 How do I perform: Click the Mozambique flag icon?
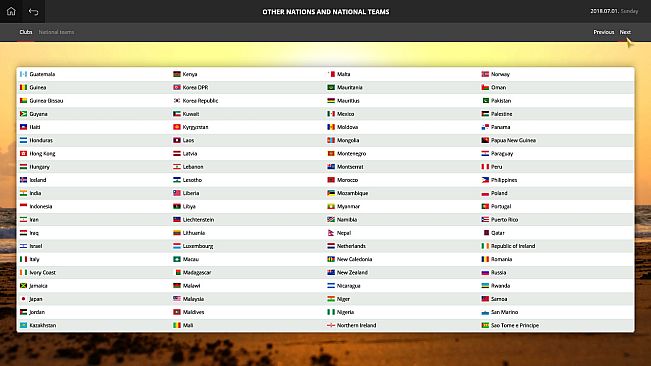[x=331, y=193]
